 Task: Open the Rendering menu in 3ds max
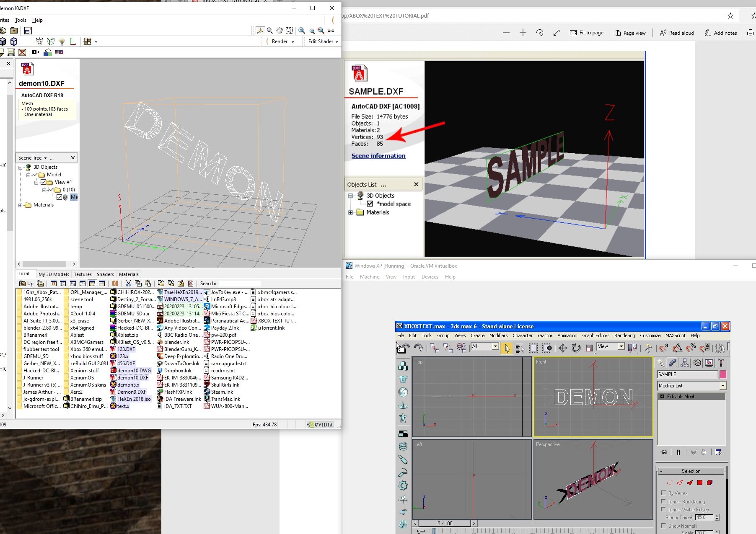(624, 335)
